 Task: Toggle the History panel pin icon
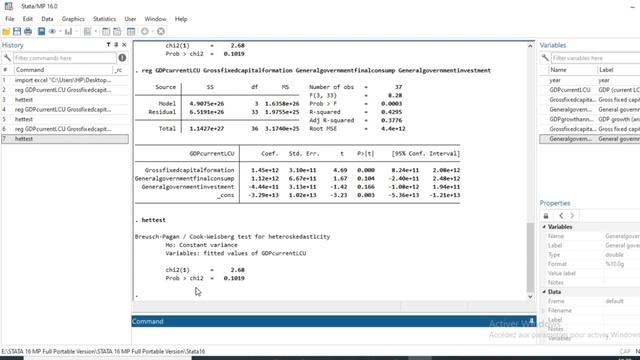point(116,45)
